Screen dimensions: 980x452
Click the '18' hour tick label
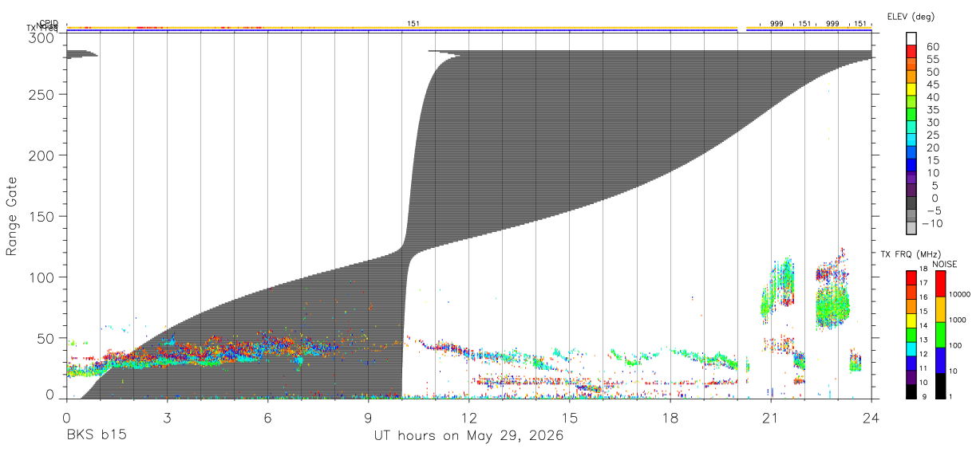click(670, 416)
